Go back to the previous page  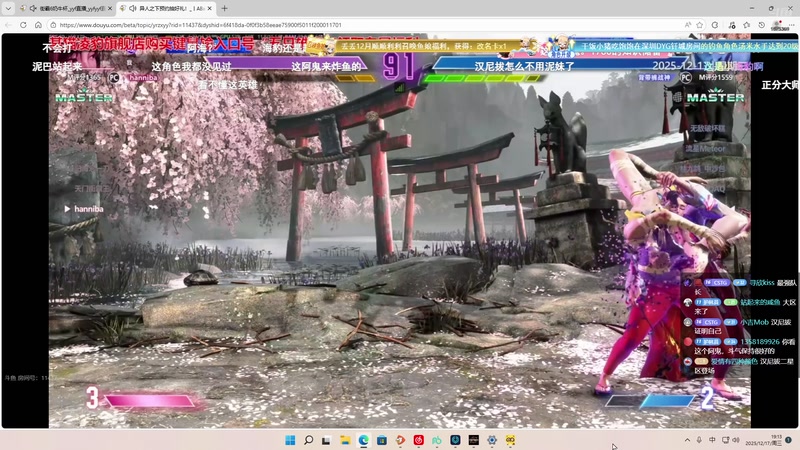(9, 24)
